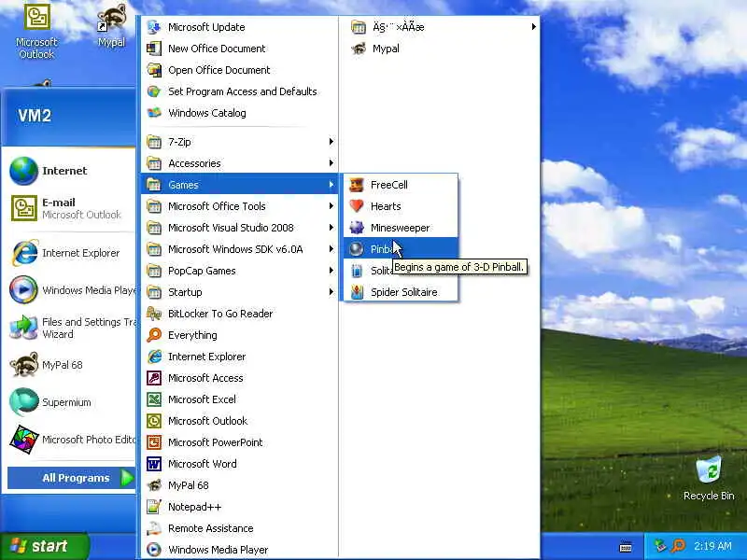Click the New Office Document icon
The height and width of the screenshot is (560, 747).
[x=153, y=49]
